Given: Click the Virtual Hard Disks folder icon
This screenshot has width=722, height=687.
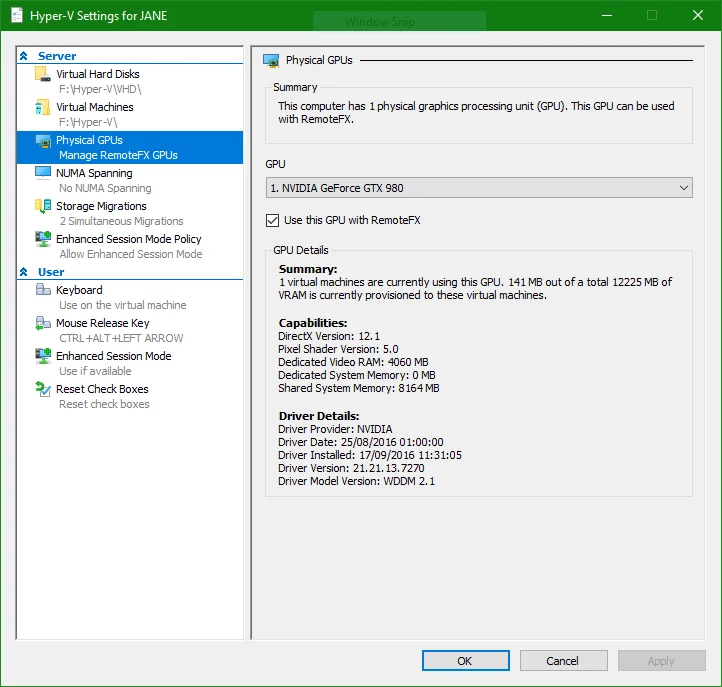Looking at the screenshot, I should 42,74.
